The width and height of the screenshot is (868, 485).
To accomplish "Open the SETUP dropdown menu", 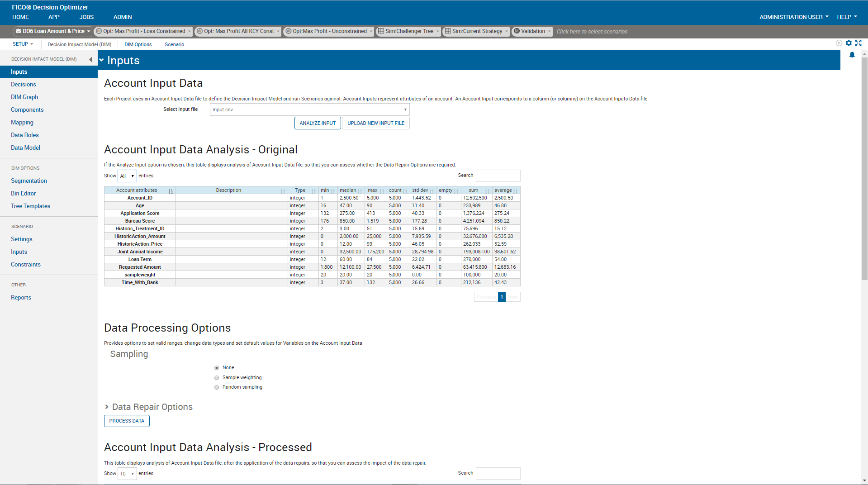I will click(23, 44).
